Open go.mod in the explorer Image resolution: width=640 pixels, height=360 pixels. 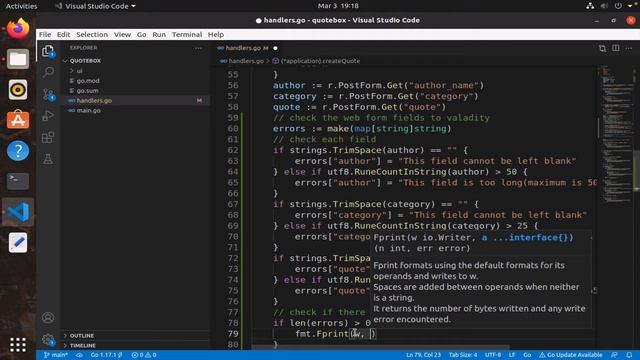point(88,81)
